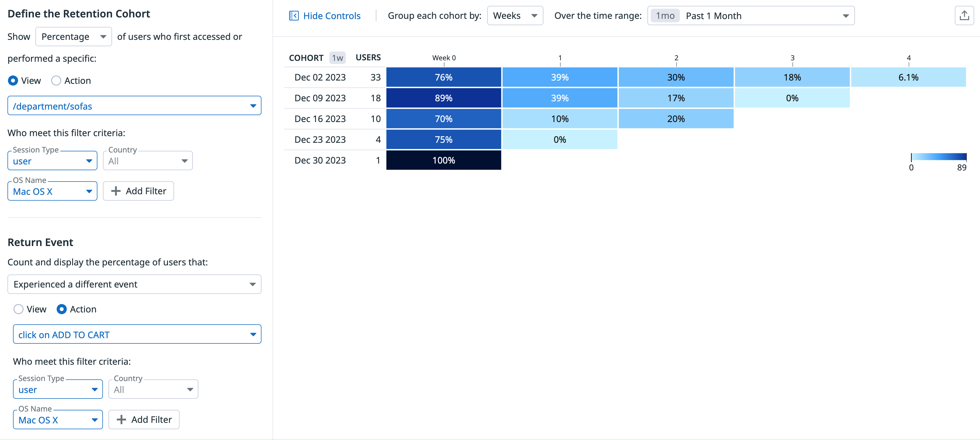This screenshot has width=980, height=440.
Task: Select the View radio under Define the Retention Cohort
Action: [x=13, y=81]
